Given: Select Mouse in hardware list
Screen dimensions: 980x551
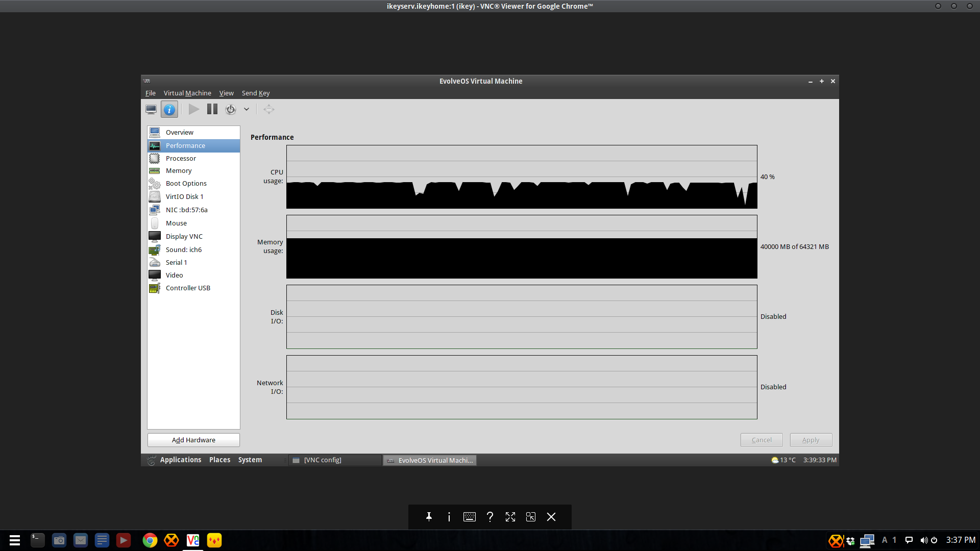Looking at the screenshot, I should (x=193, y=223).
